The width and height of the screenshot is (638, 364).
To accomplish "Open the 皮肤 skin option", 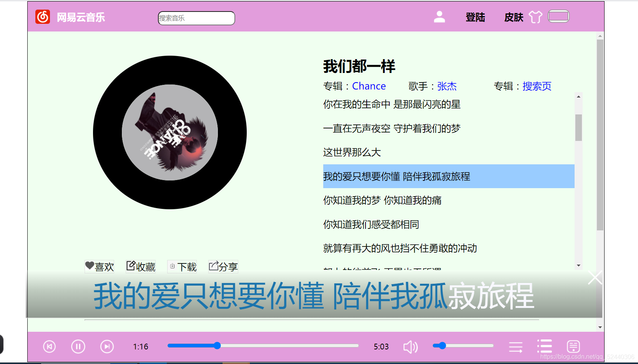I will [x=514, y=17].
